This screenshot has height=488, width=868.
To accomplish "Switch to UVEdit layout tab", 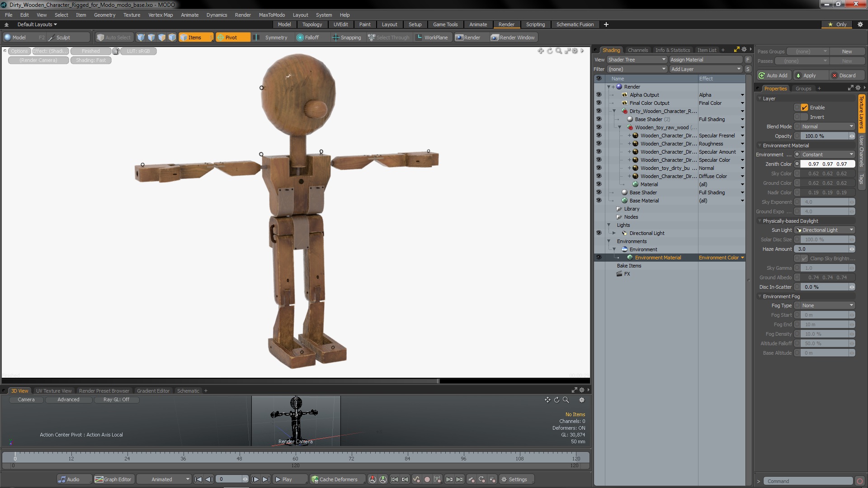I will (x=340, y=24).
